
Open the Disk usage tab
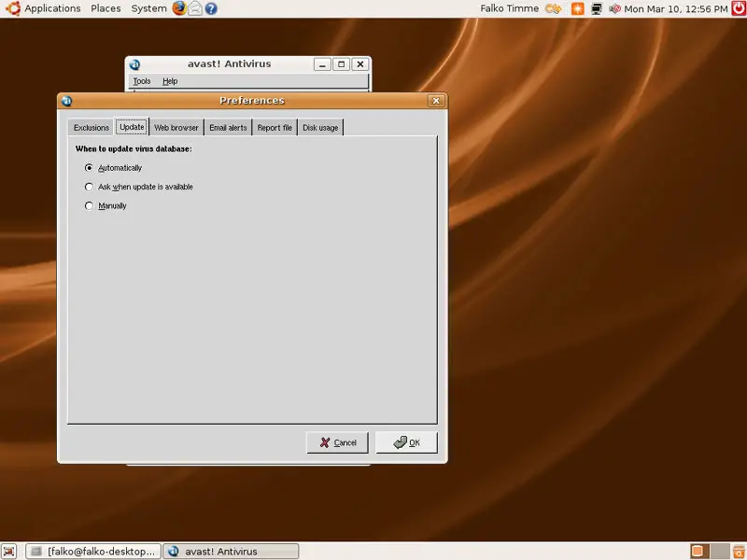[x=320, y=128]
